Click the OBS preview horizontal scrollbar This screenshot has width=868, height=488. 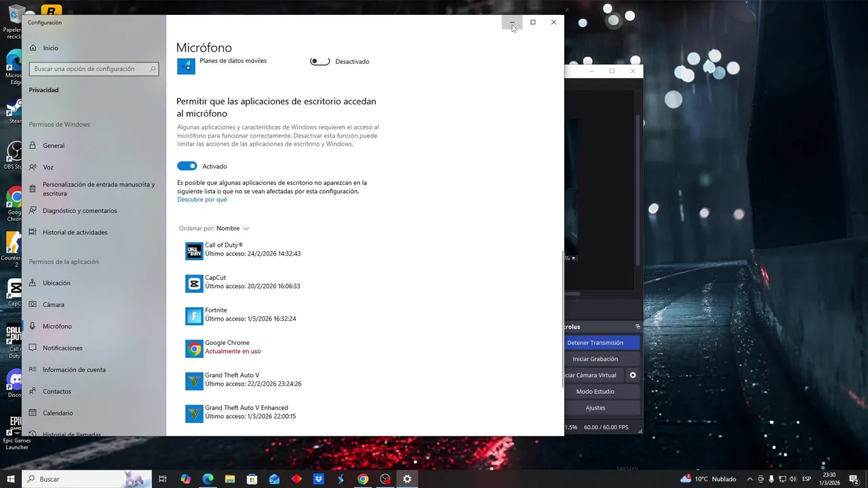573,293
